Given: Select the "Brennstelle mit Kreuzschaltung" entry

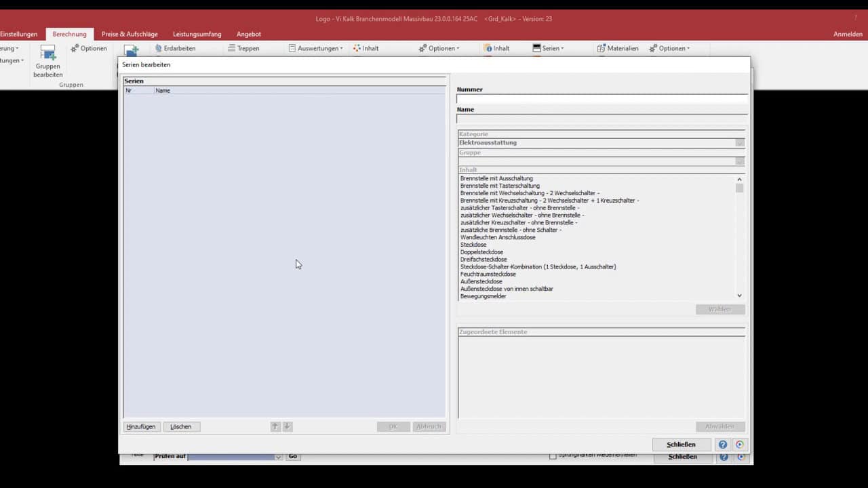Looking at the screenshot, I should (x=549, y=201).
